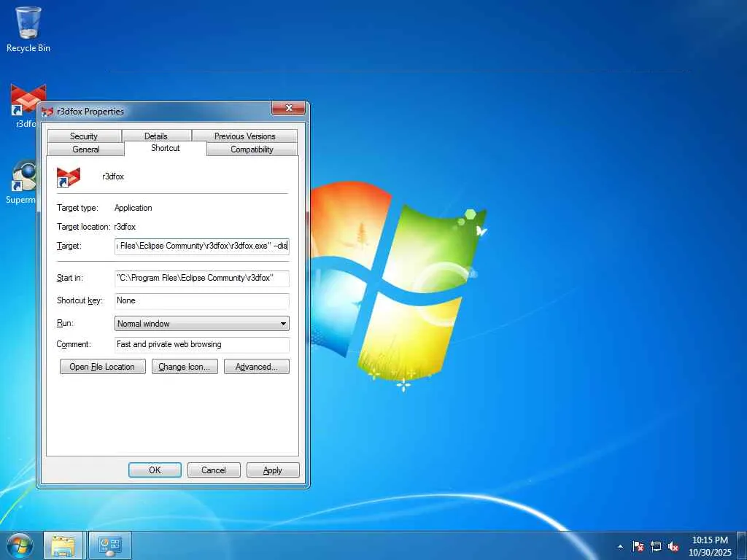
Task: Click into the Comment field
Action: point(201,344)
